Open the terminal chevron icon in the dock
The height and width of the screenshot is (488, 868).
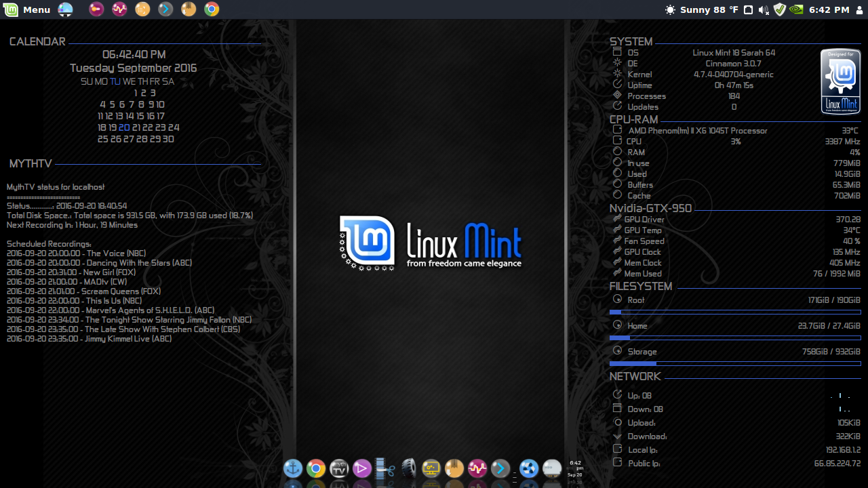point(500,468)
